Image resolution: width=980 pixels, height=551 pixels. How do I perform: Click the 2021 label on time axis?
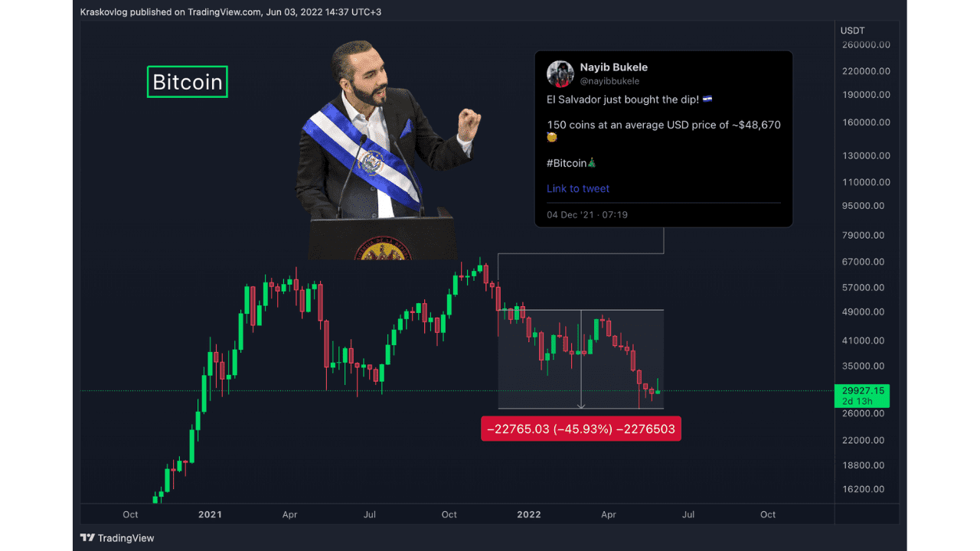pos(209,514)
